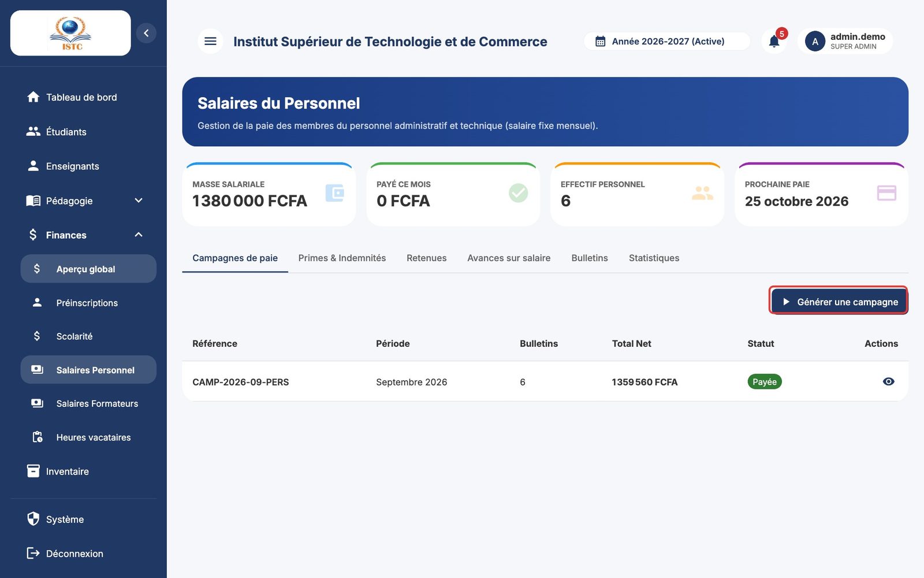
Task: Open the hamburger menu icon
Action: (x=210, y=41)
